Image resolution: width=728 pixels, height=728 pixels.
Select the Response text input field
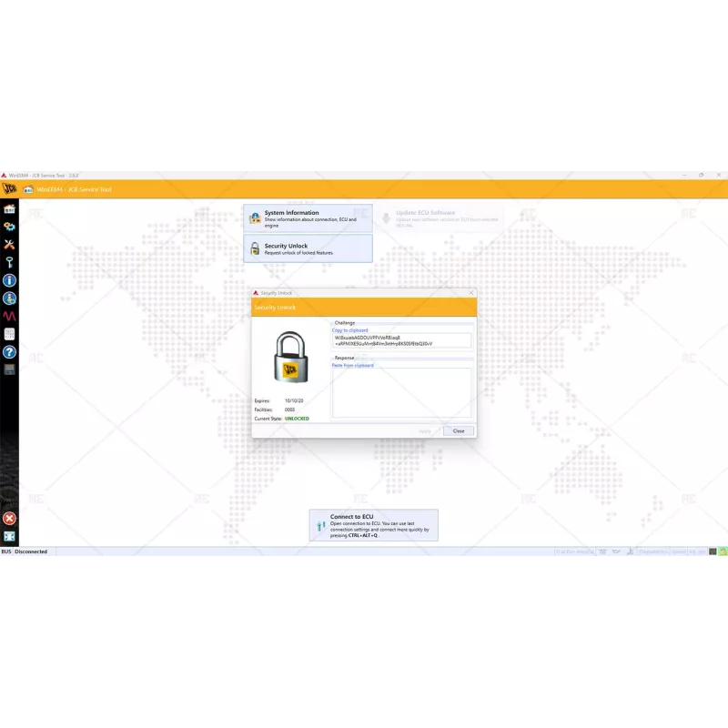point(403,391)
